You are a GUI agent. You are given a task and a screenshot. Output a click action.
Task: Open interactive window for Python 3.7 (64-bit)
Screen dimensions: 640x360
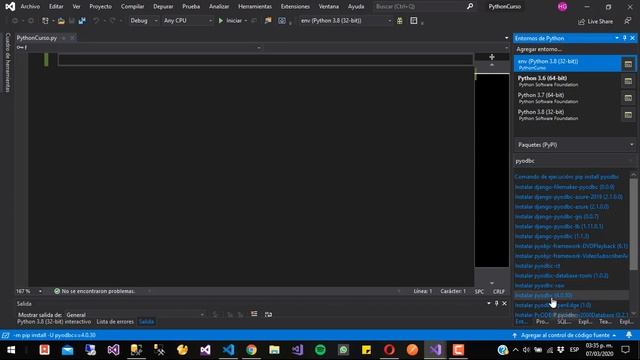click(x=628, y=98)
